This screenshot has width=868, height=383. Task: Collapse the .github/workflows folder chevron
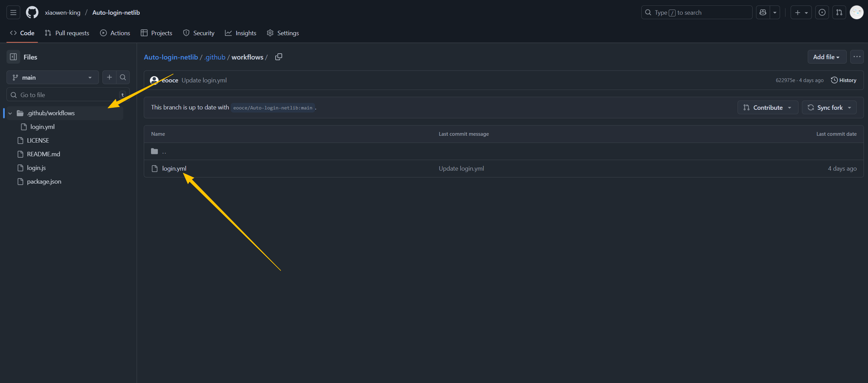pyautogui.click(x=10, y=113)
